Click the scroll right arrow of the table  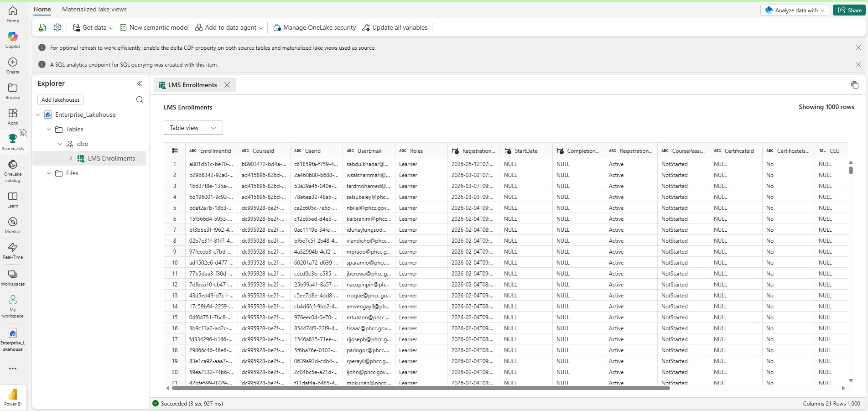(x=843, y=388)
